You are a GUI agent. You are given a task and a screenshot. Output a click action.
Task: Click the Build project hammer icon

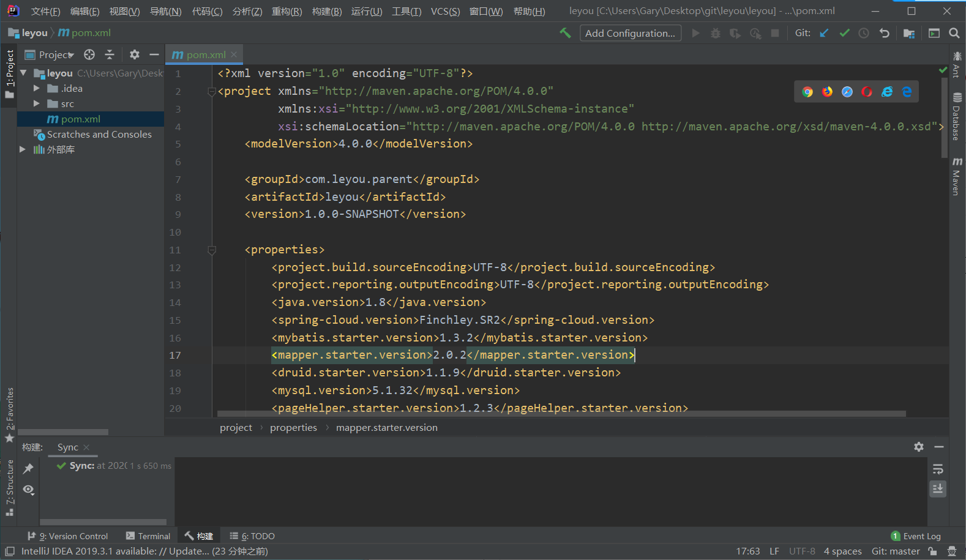click(565, 33)
